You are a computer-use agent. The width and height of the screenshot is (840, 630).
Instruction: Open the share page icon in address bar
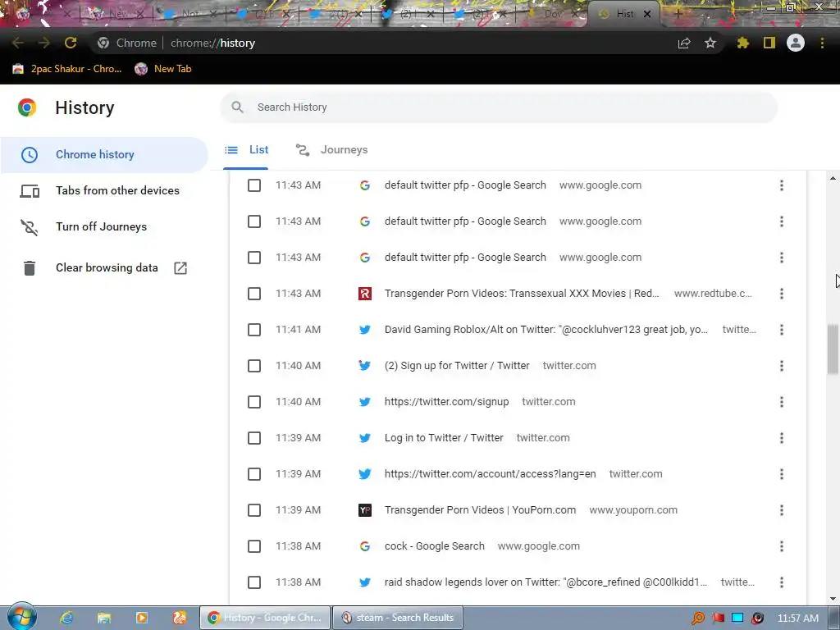click(x=684, y=43)
